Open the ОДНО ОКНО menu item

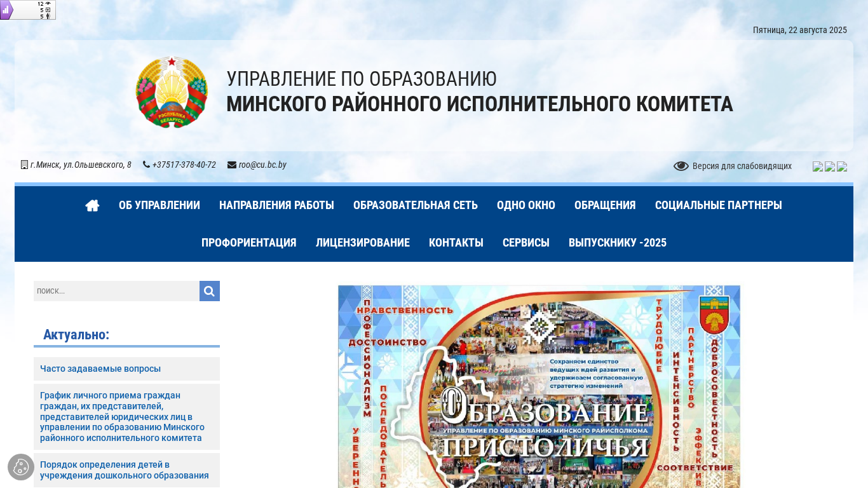point(526,205)
